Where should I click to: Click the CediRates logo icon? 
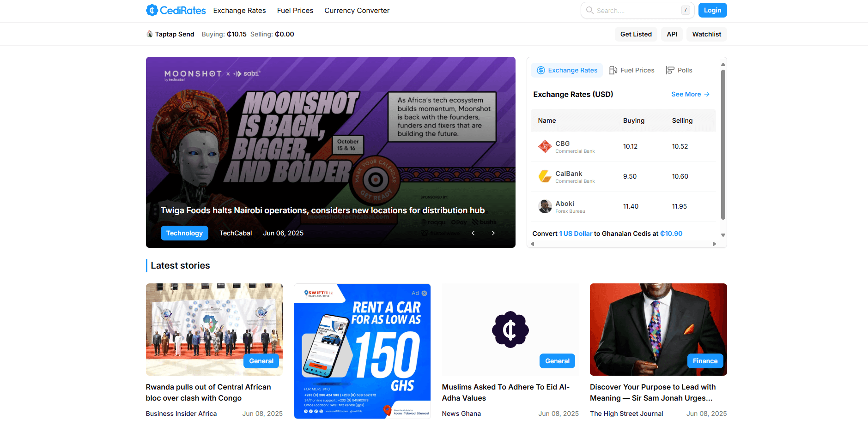tap(152, 10)
